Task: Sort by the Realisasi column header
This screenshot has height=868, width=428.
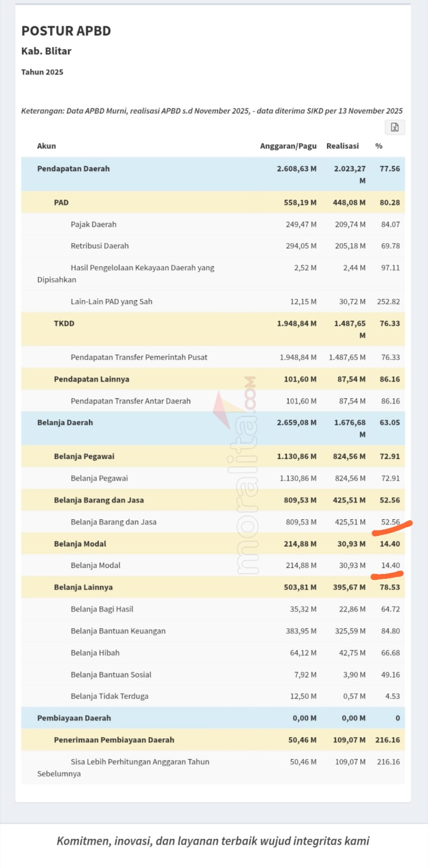Action: point(342,146)
